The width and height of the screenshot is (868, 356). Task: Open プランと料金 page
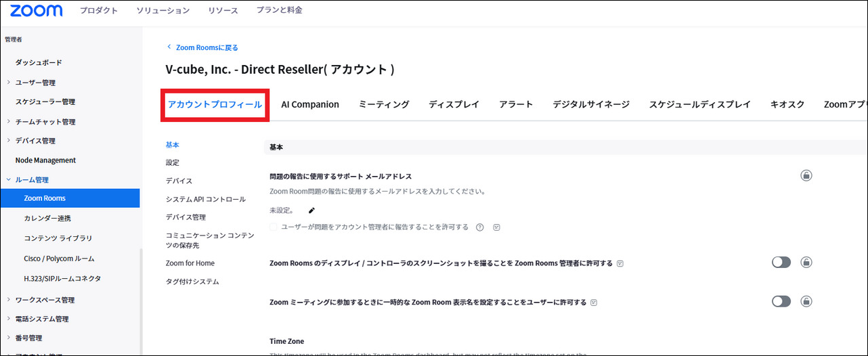[x=279, y=10]
